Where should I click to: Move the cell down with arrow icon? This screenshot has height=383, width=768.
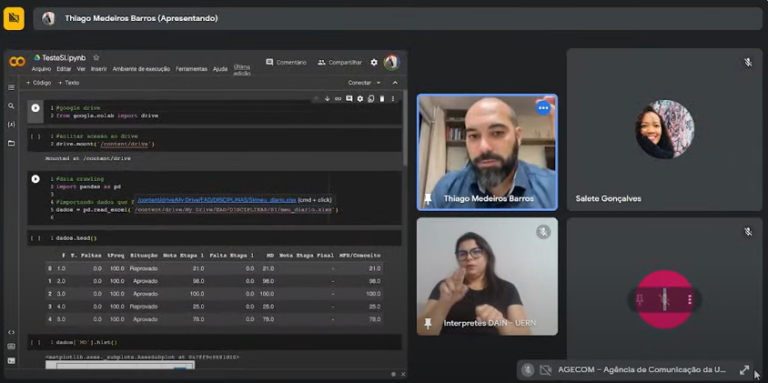pyautogui.click(x=327, y=98)
